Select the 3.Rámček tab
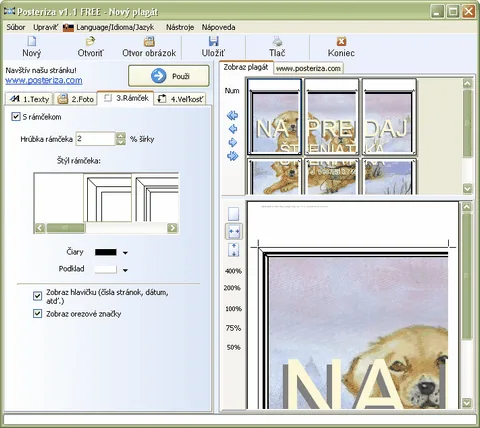The width and height of the screenshot is (480, 428). click(x=126, y=98)
